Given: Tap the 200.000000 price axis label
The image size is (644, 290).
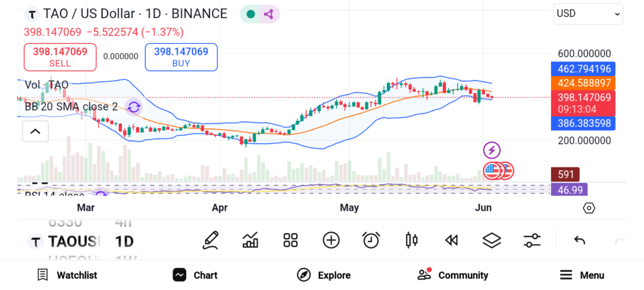Looking at the screenshot, I should coord(584,141).
